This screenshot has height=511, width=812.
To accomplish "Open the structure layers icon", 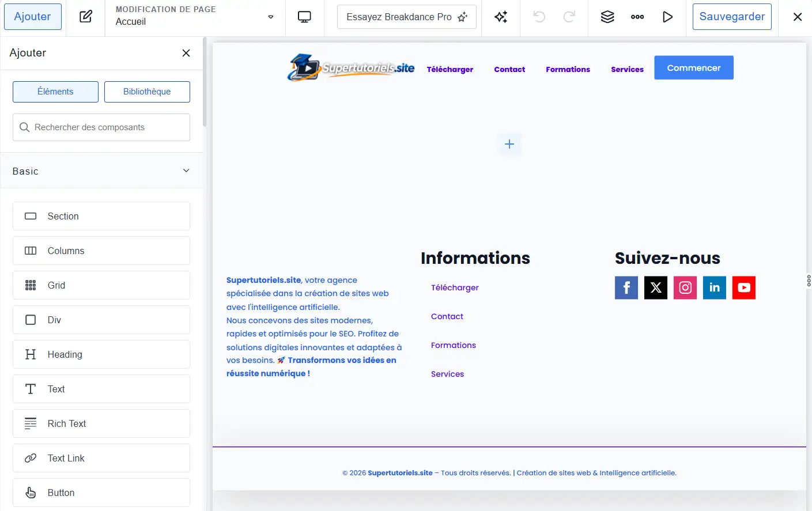I will (x=607, y=17).
